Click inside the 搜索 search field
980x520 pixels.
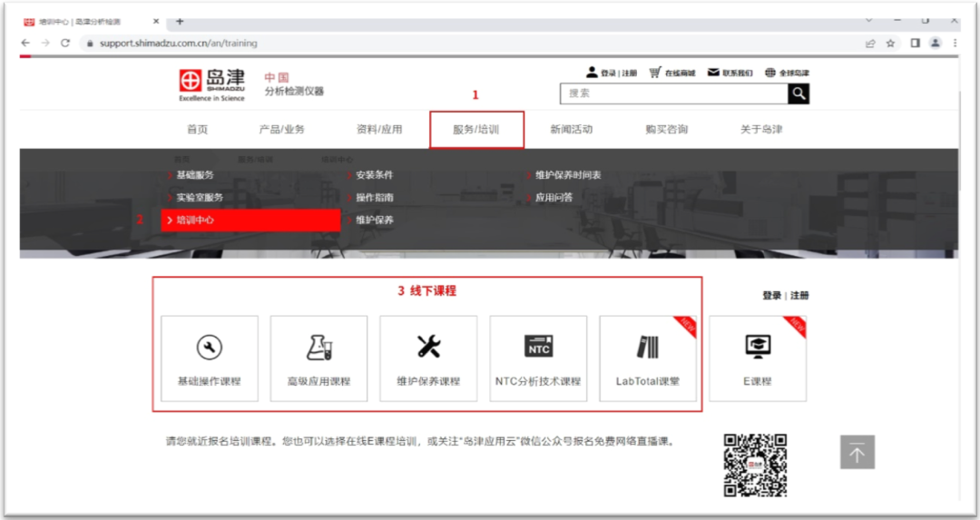pyautogui.click(x=673, y=93)
